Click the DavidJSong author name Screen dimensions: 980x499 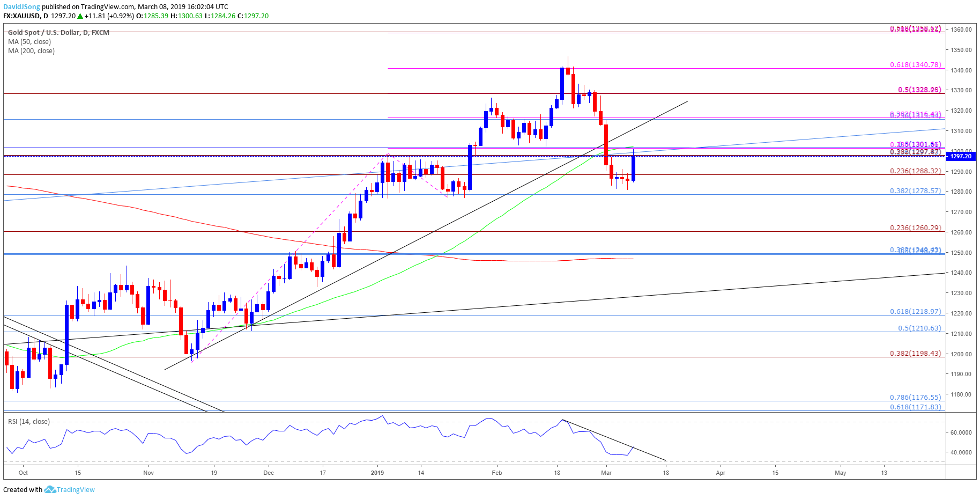coord(21,7)
